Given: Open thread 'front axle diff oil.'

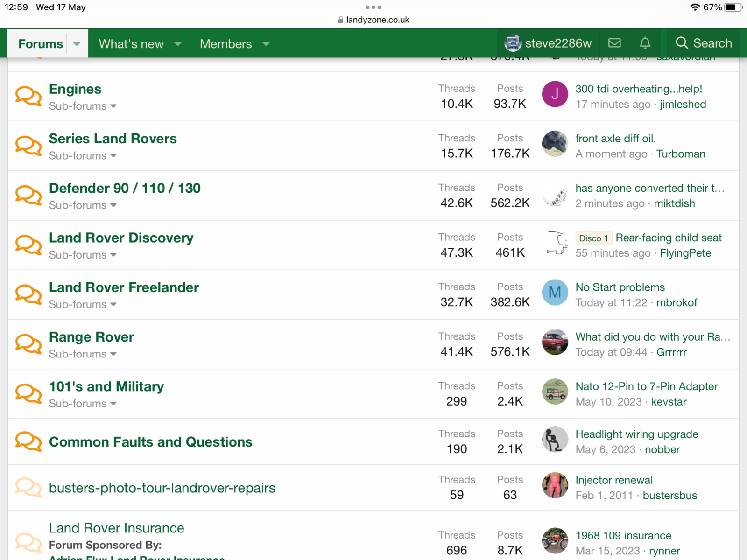Looking at the screenshot, I should pos(615,138).
